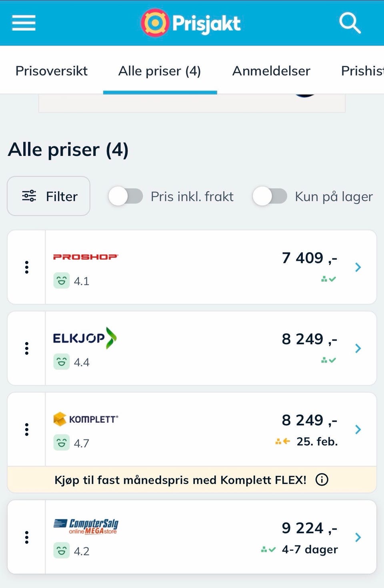The height and width of the screenshot is (588, 384).
Task: Tap the search magnifier icon
Action: click(x=350, y=23)
